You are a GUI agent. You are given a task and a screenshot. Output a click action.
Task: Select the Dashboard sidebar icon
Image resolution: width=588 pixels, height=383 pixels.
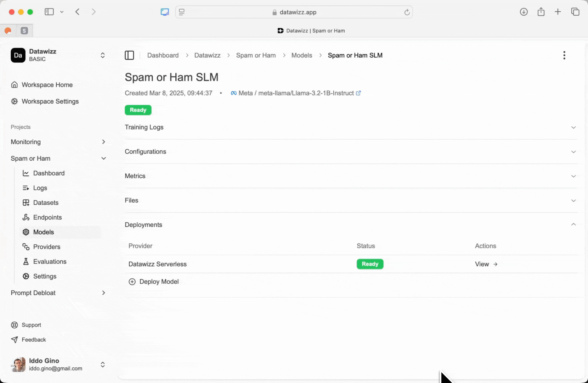(x=26, y=173)
